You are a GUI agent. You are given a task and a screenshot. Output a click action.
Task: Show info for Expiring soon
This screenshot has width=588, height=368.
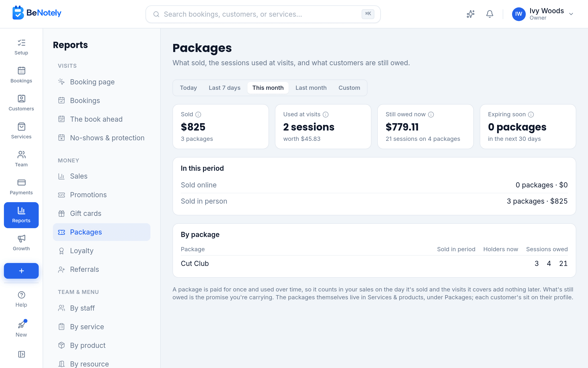point(531,114)
